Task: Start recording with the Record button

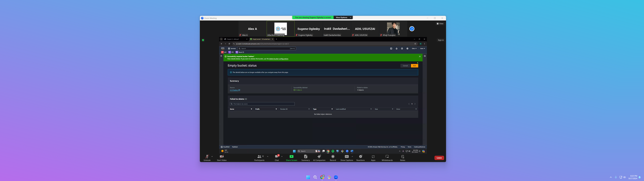Action: [333, 157]
